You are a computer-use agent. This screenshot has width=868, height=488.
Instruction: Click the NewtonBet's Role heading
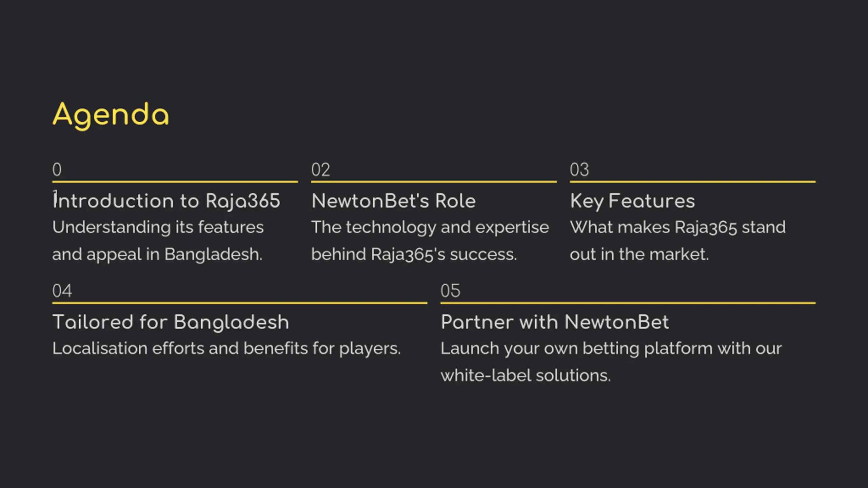pyautogui.click(x=393, y=201)
